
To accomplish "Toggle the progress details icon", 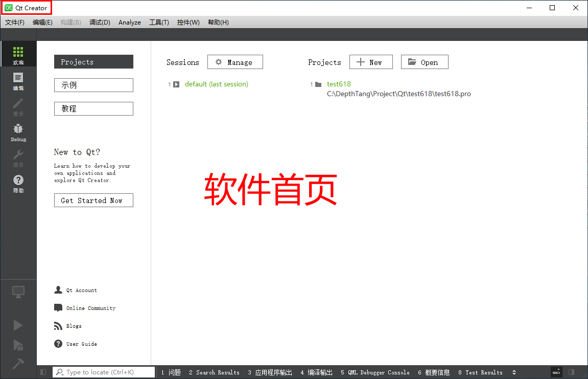I will (x=556, y=372).
